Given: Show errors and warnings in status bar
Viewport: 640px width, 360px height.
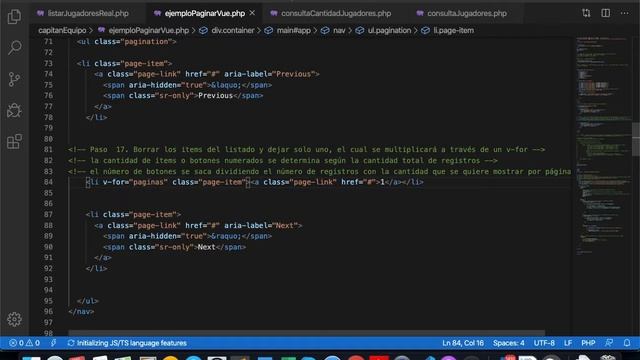Looking at the screenshot, I should pyautogui.click(x=24, y=343).
